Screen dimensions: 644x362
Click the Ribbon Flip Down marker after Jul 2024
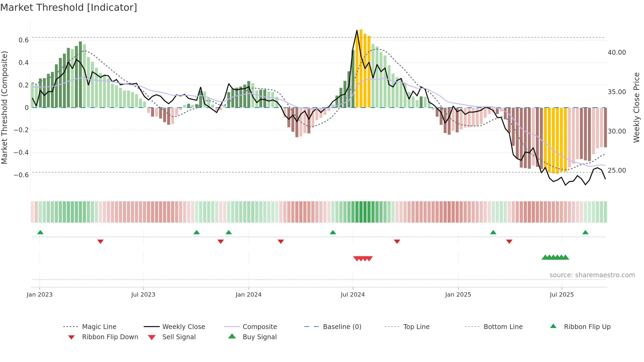[x=397, y=242]
